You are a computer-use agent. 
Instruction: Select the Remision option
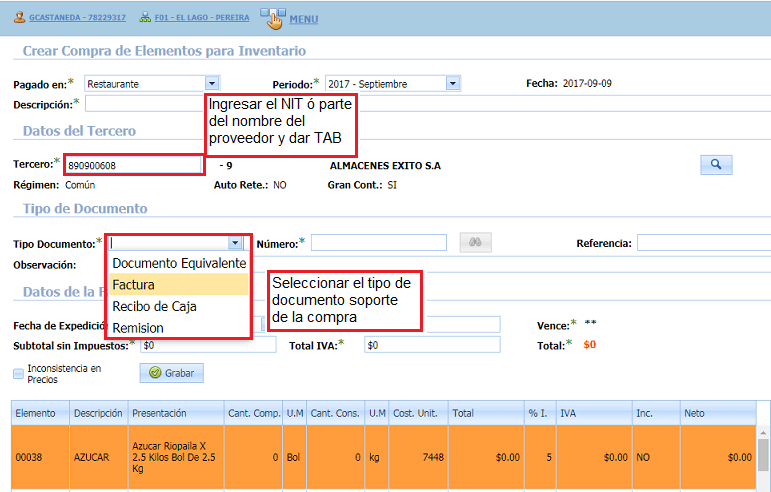point(179,327)
